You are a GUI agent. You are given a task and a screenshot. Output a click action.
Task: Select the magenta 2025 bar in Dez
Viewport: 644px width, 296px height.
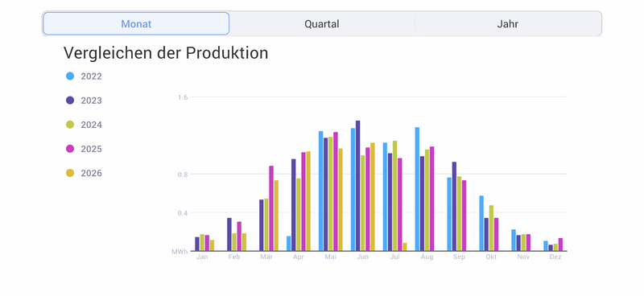560,245
